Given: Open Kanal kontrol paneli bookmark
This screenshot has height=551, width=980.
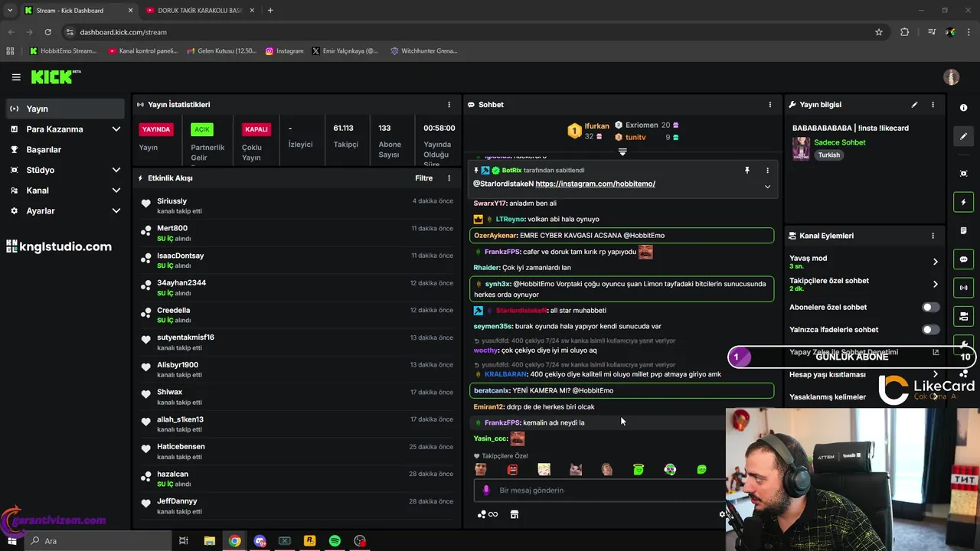Looking at the screenshot, I should point(143,51).
